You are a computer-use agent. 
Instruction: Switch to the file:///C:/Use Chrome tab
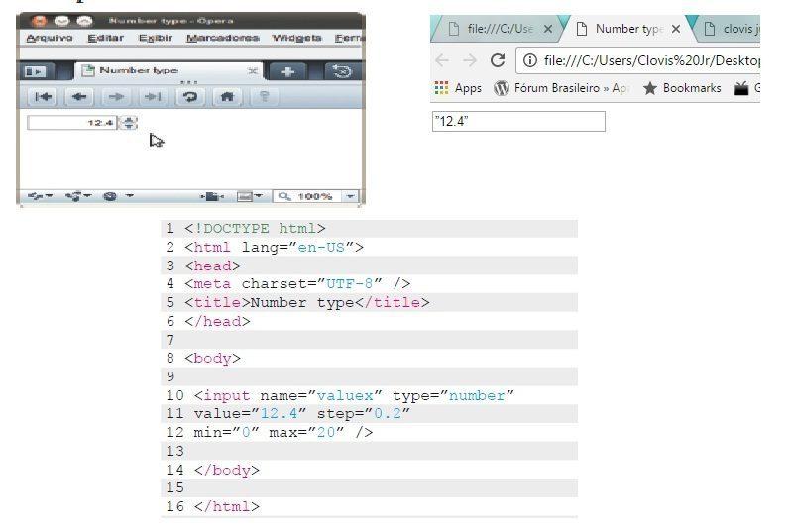pyautogui.click(x=499, y=29)
